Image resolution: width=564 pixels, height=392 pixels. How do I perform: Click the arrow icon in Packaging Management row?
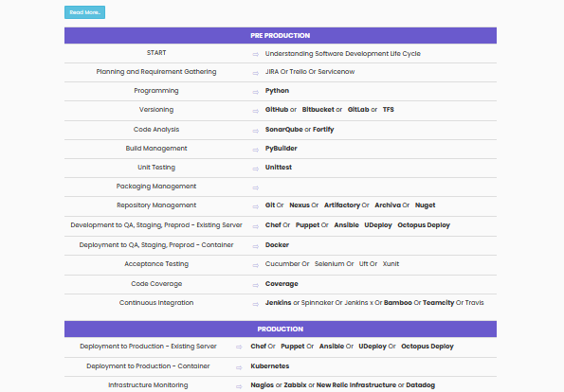click(x=255, y=187)
